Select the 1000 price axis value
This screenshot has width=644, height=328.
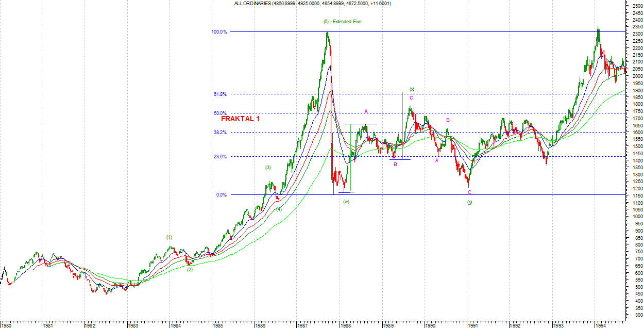[x=637, y=217]
